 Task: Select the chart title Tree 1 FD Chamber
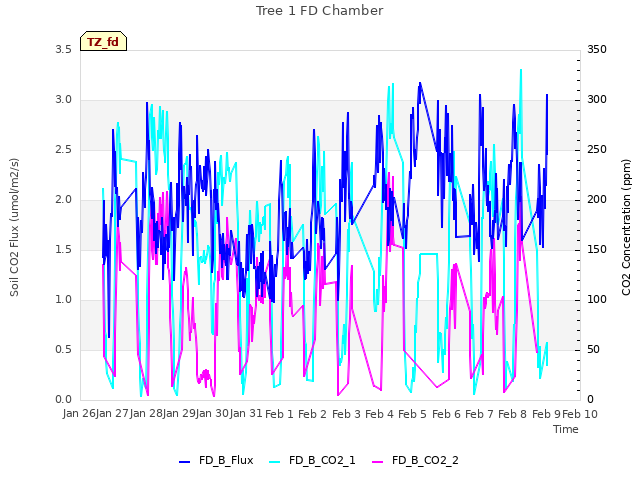[x=320, y=11]
